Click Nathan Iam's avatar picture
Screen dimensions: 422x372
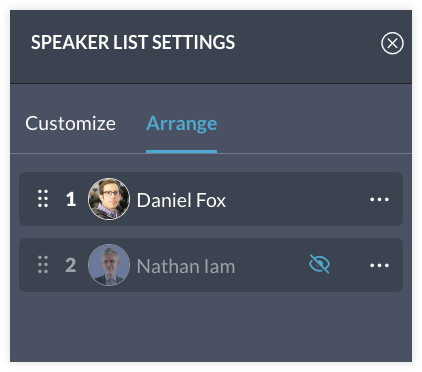[109, 265]
